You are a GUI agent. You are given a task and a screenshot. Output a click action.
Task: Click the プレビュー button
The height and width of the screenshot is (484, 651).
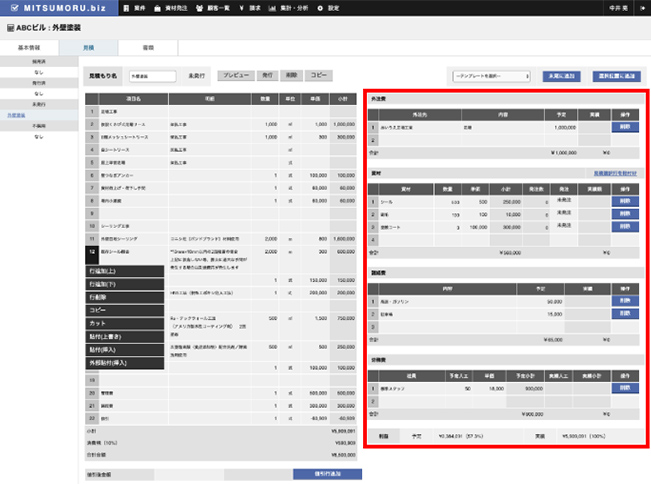(236, 75)
